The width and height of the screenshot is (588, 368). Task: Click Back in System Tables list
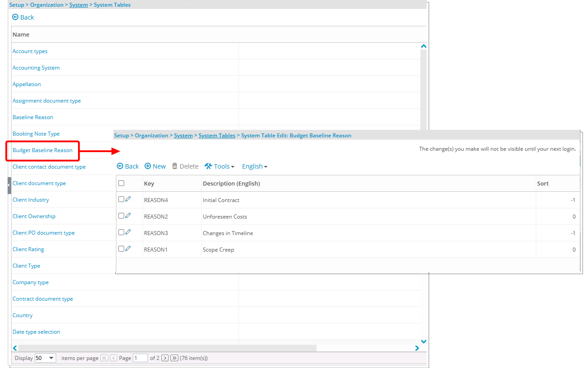(23, 17)
